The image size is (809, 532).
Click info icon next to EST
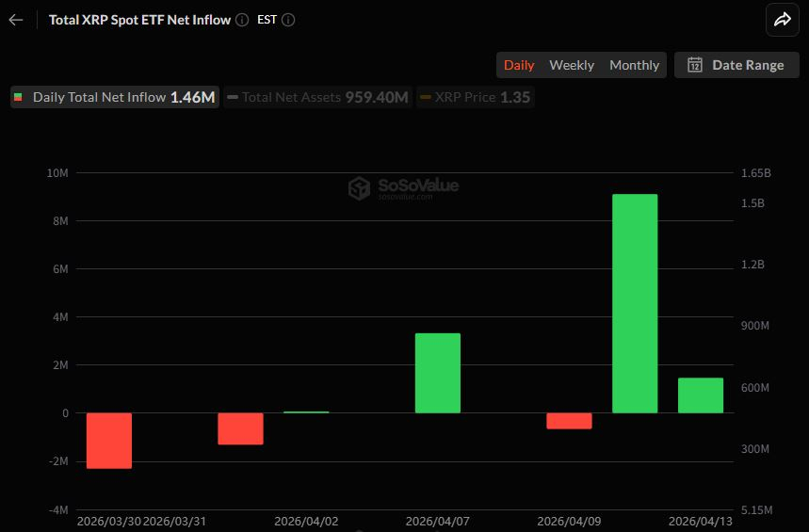(x=288, y=20)
